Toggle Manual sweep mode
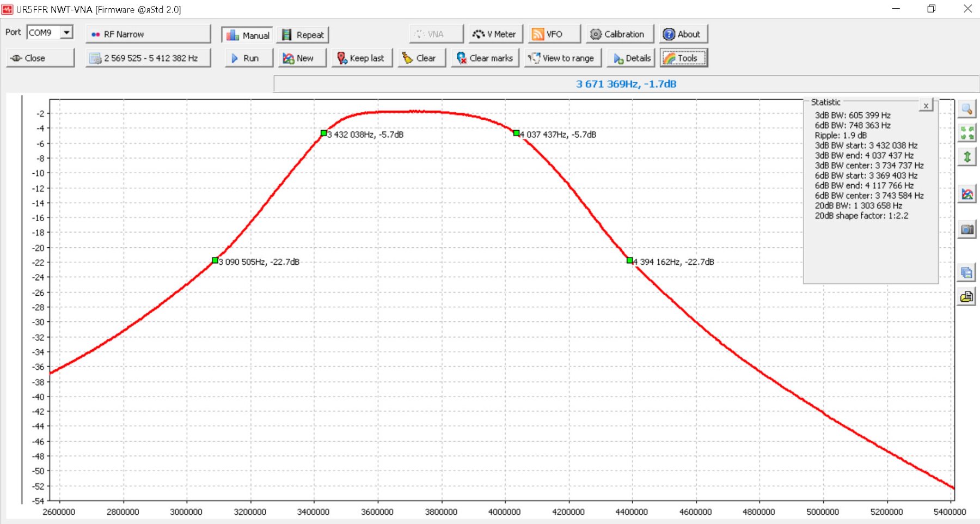The width and height of the screenshot is (980, 524). 248,35
